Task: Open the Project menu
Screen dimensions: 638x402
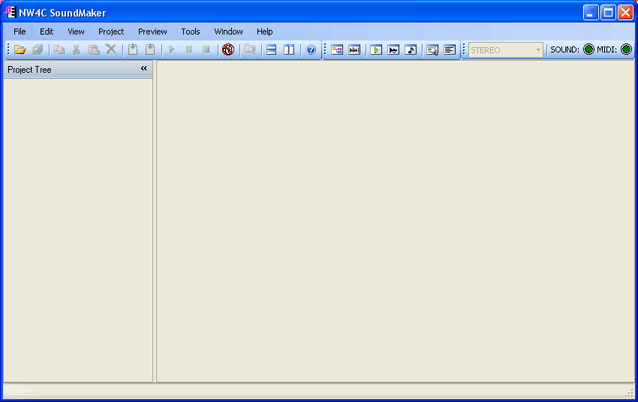Action: [111, 31]
